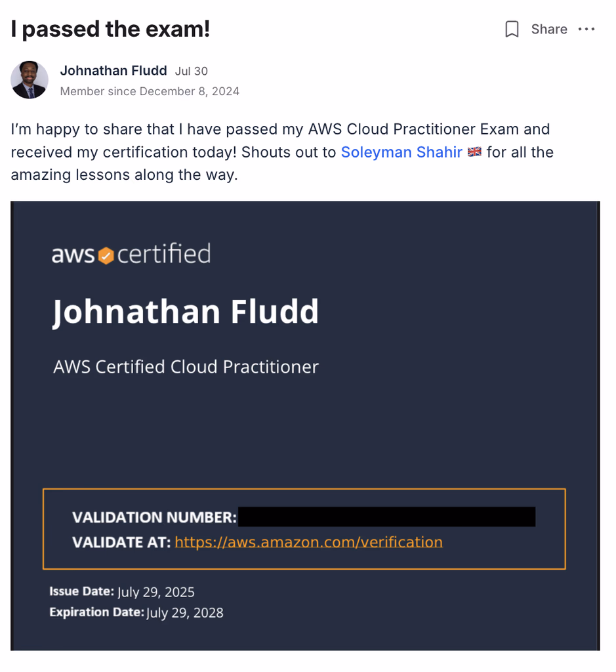Open the aws.amazon.com/verification link

[x=308, y=542]
